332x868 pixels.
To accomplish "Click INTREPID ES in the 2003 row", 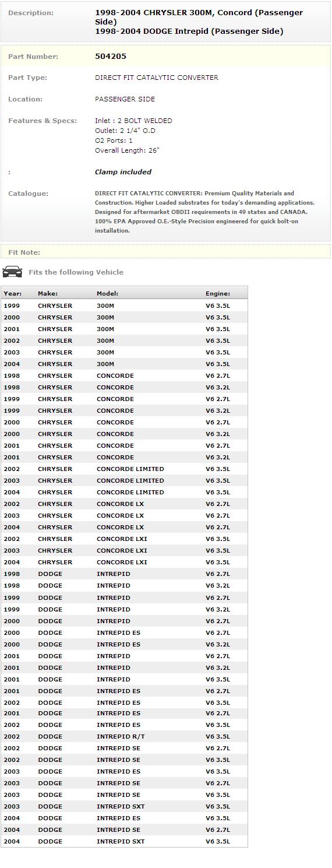I will point(118,771).
